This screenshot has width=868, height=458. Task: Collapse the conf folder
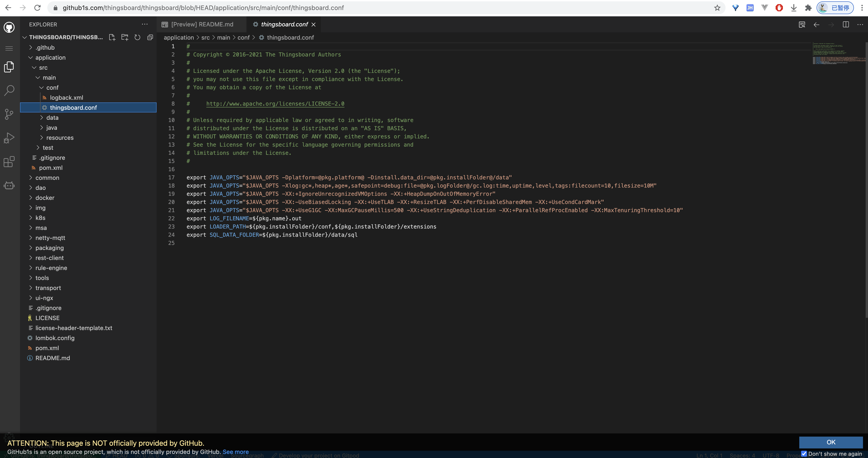52,88
